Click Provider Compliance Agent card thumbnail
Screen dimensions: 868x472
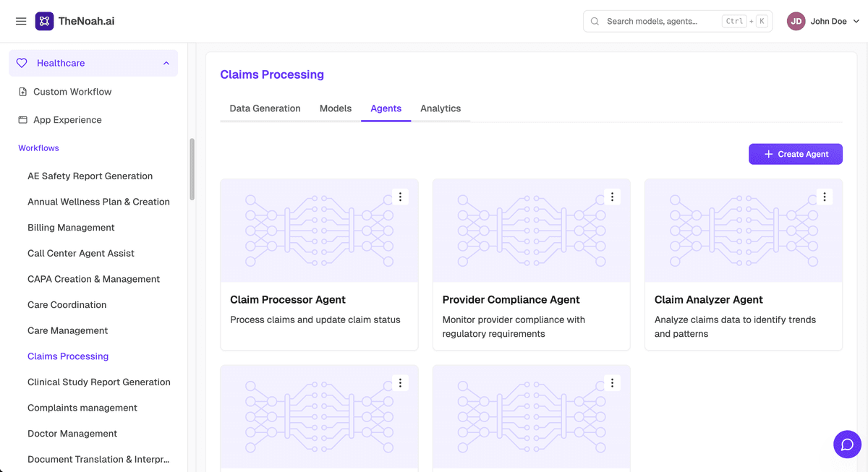coord(532,231)
